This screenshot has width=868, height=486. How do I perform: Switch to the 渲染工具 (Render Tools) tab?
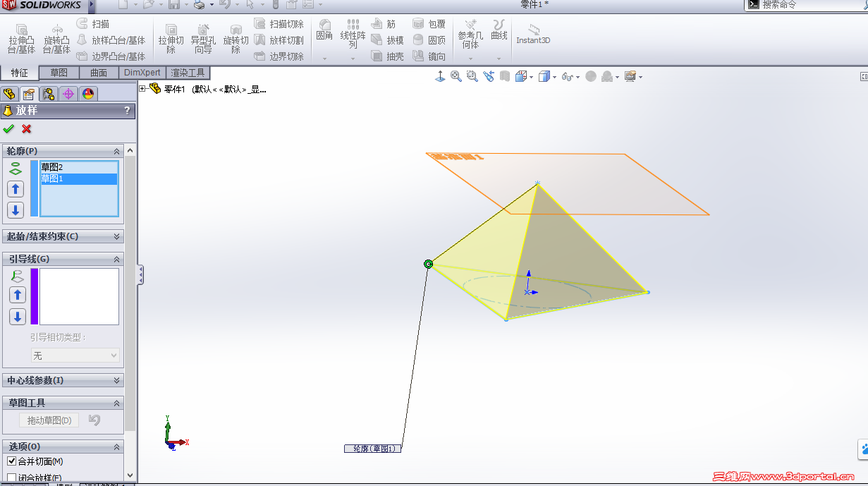coord(188,73)
